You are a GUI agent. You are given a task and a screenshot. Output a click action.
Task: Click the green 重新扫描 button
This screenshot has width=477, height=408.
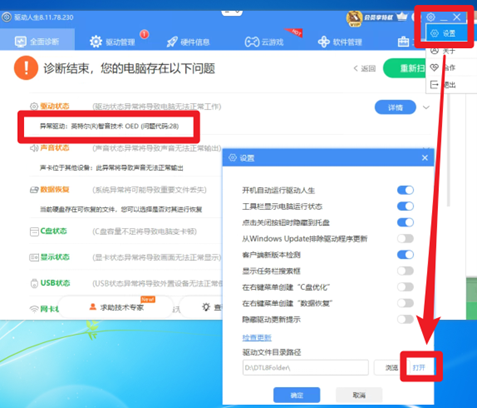pos(404,68)
